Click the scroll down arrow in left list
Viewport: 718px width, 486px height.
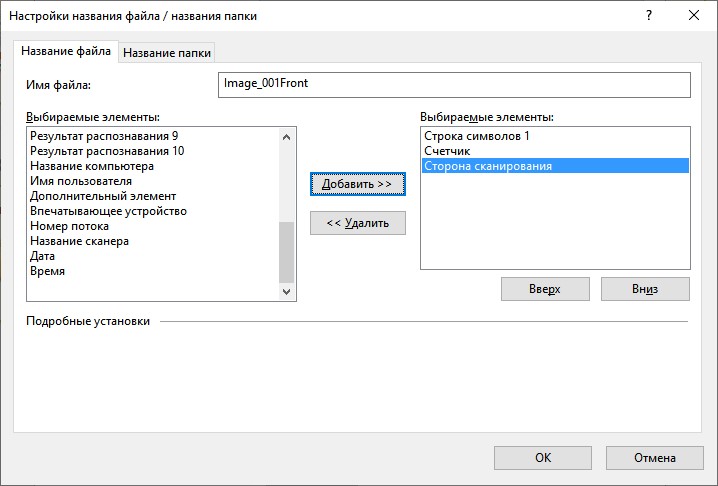287,291
